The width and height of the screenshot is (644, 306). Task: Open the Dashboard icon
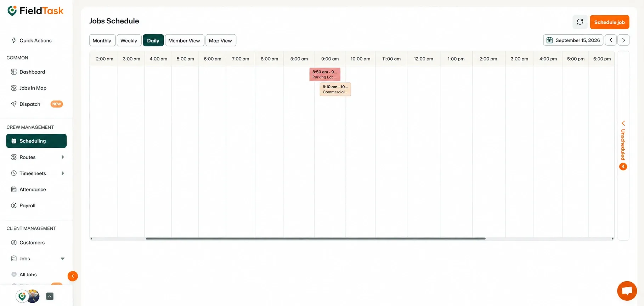point(14,72)
